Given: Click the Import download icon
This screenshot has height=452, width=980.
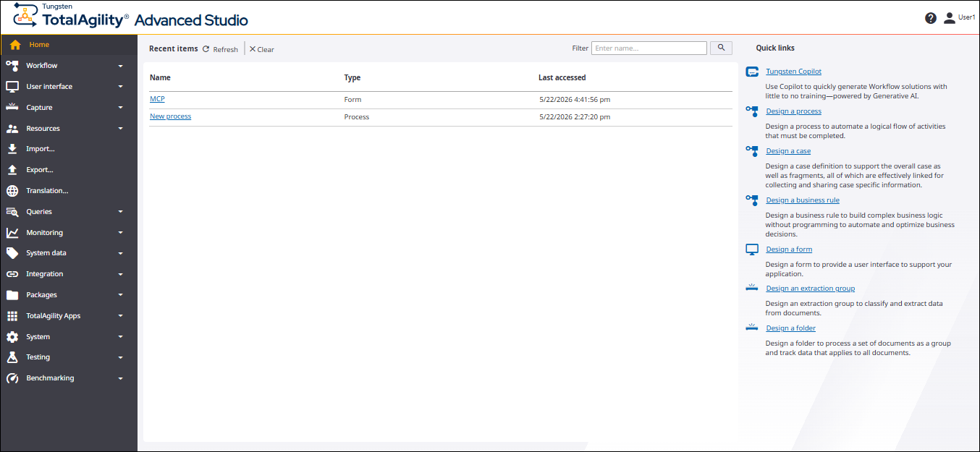Looking at the screenshot, I should [x=12, y=149].
